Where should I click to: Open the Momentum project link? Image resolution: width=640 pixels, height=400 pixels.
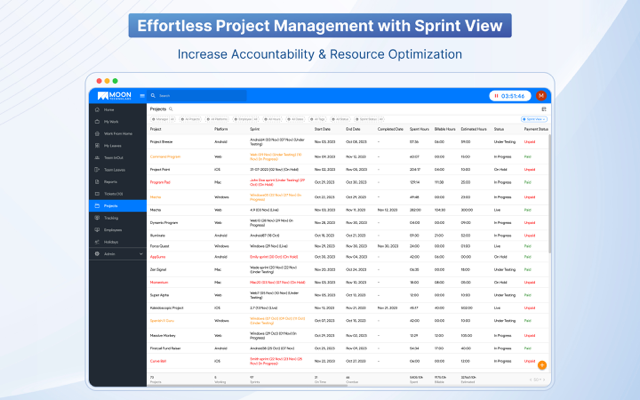159,282
